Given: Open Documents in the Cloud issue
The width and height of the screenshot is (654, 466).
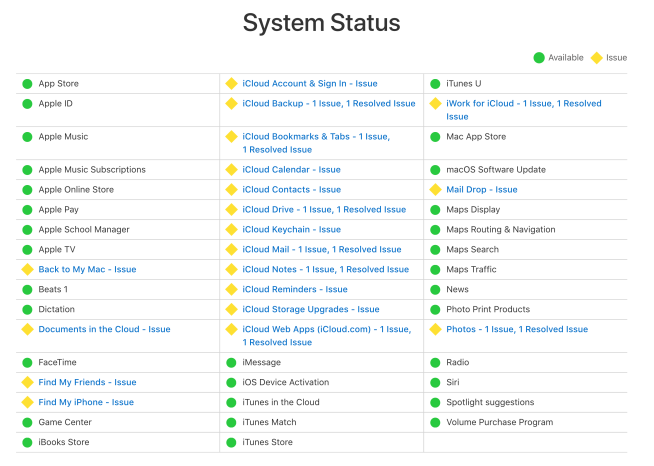Looking at the screenshot, I should (x=104, y=330).
